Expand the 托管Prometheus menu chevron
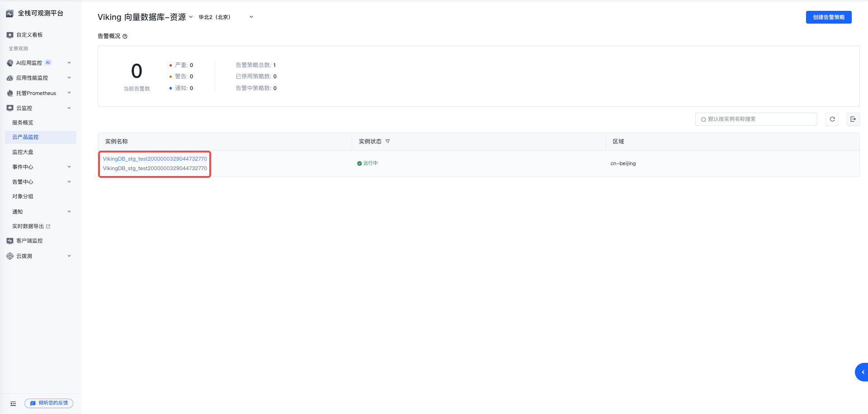The image size is (868, 414). click(x=69, y=93)
